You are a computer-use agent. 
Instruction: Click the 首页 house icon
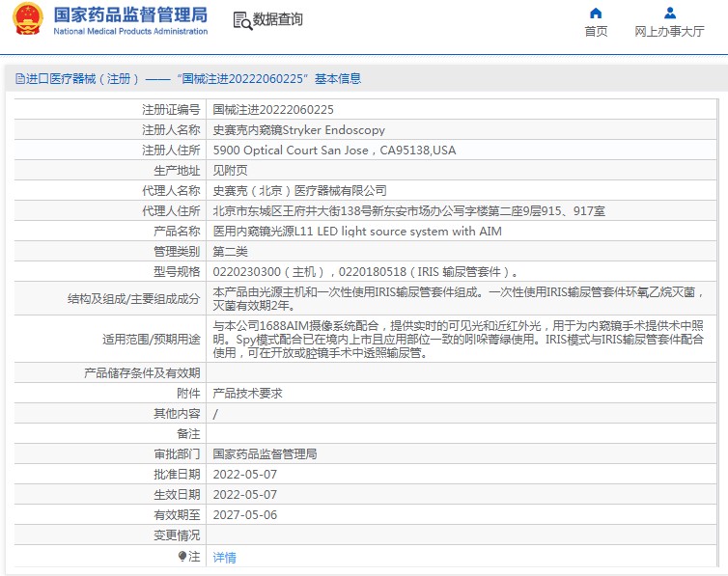[x=596, y=13]
